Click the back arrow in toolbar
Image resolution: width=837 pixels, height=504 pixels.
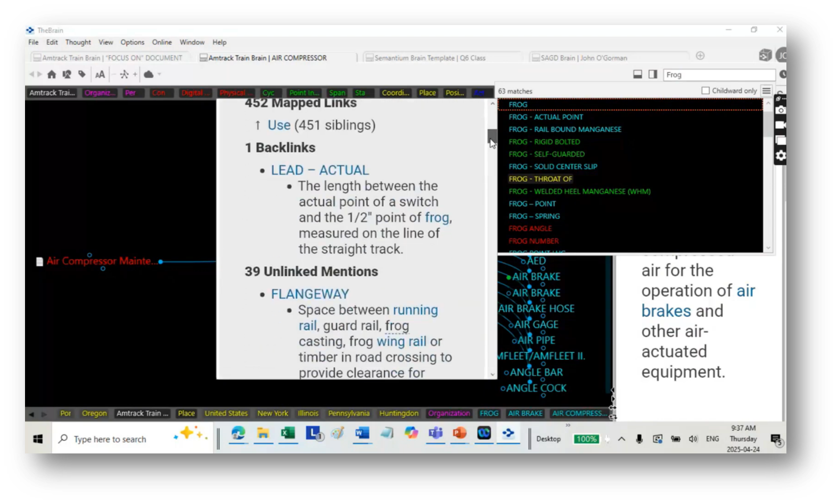click(x=31, y=75)
